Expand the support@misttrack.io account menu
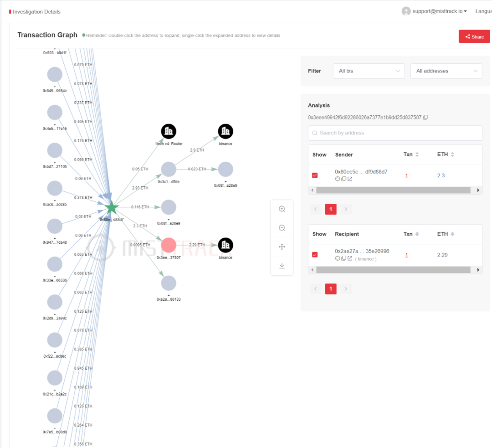 click(x=435, y=11)
